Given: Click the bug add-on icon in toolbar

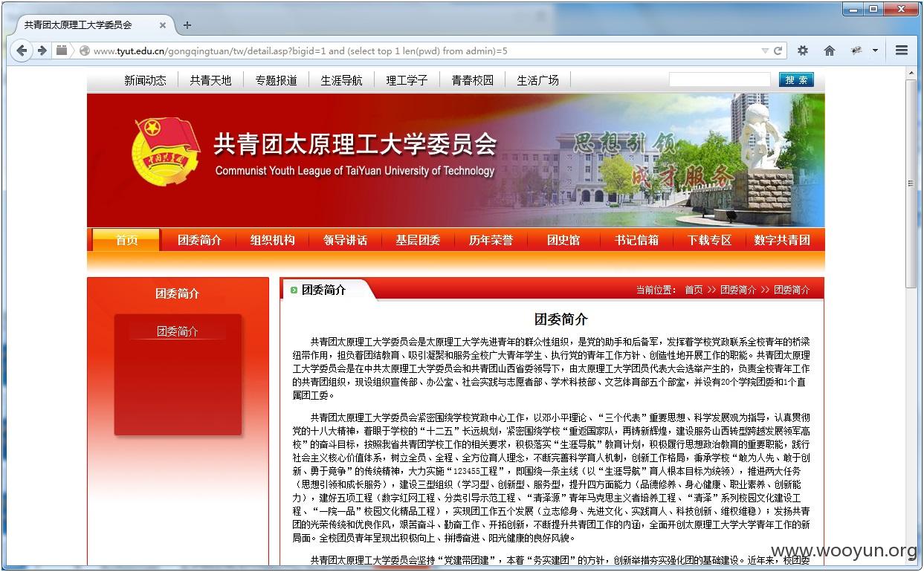Looking at the screenshot, I should click(856, 51).
